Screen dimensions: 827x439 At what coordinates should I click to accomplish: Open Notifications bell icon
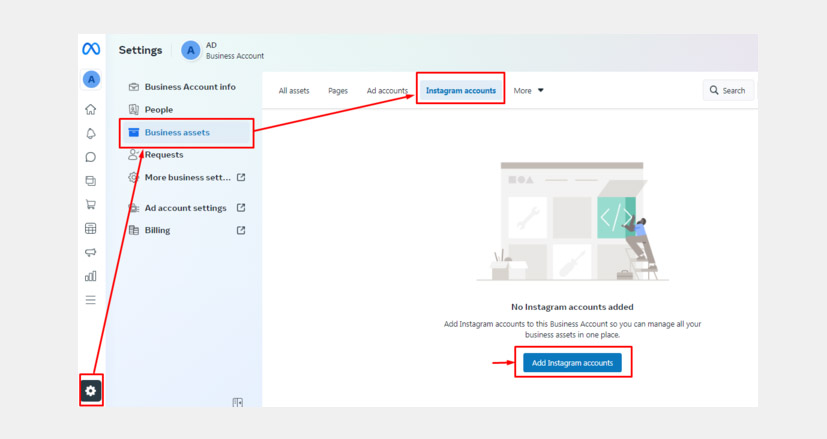(x=91, y=133)
